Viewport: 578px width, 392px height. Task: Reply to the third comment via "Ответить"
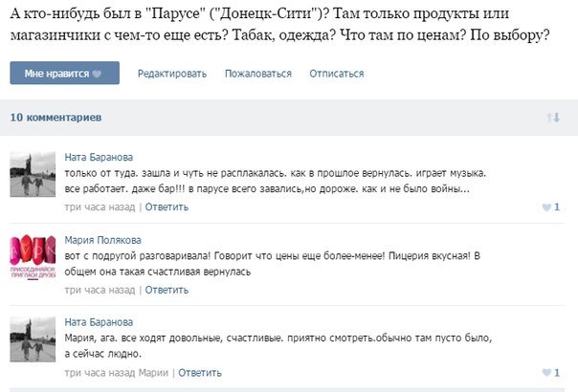coord(200,373)
